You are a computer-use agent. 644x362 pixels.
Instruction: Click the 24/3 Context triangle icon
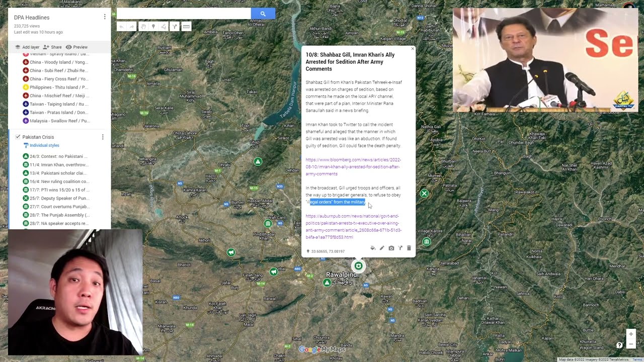coord(26,156)
